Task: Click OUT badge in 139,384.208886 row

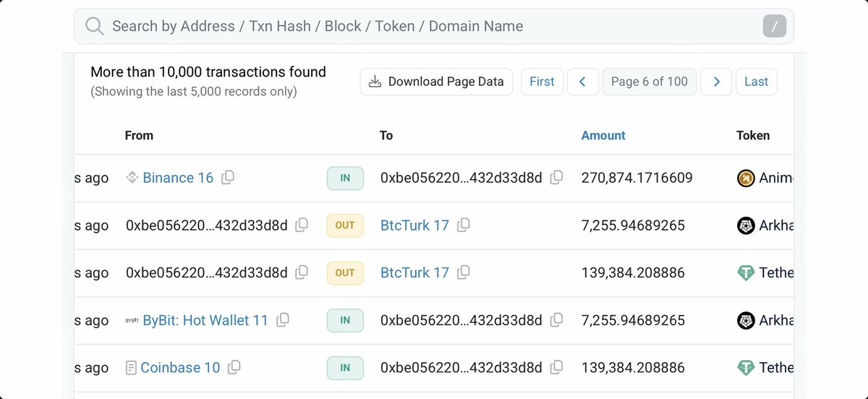Action: coord(345,273)
